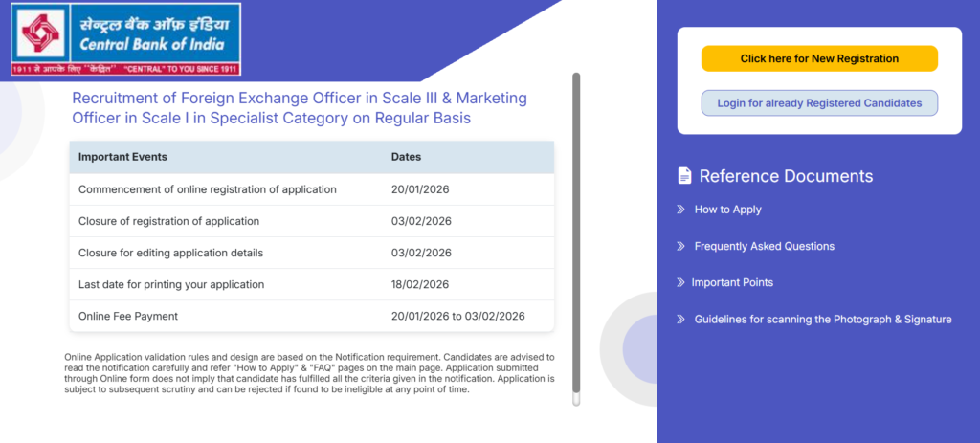
Task: Click the Dates column header
Action: click(x=406, y=157)
